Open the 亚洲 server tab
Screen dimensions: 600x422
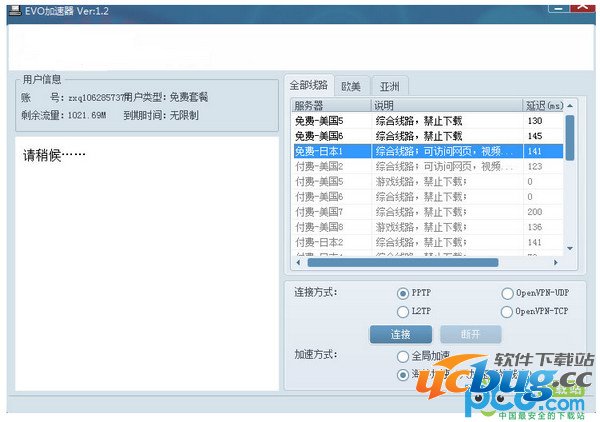(x=389, y=85)
